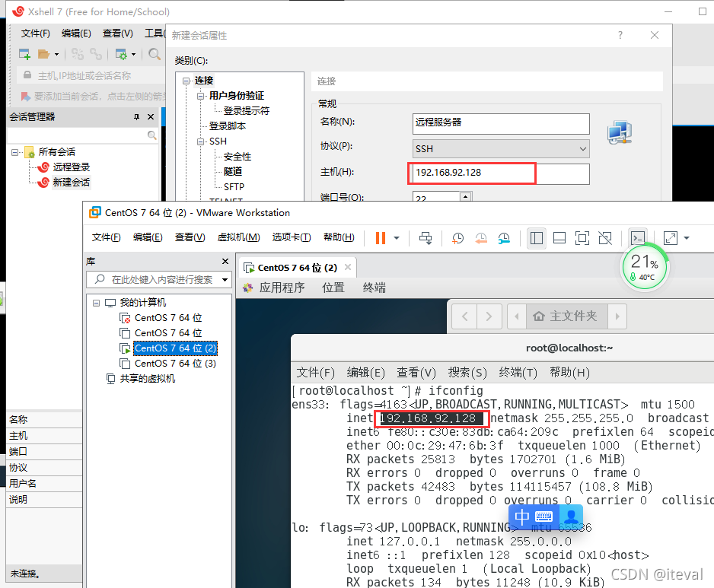Collapse the SSH tree node

[x=200, y=141]
